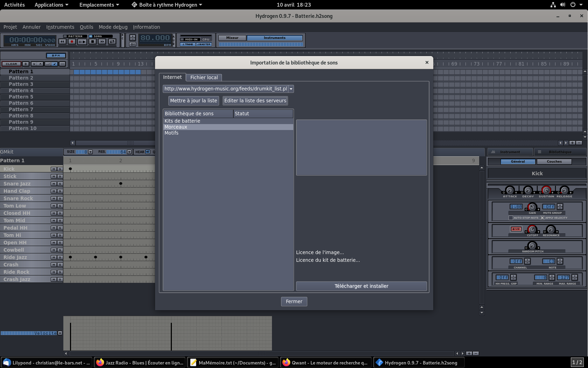This screenshot has width=588, height=368.
Task: Open the Velocite property dropdown
Action: click(60, 333)
